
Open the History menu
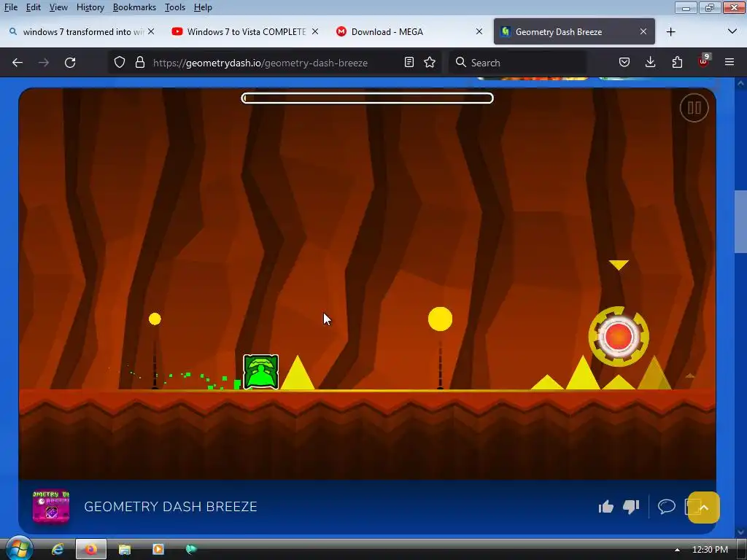(90, 7)
